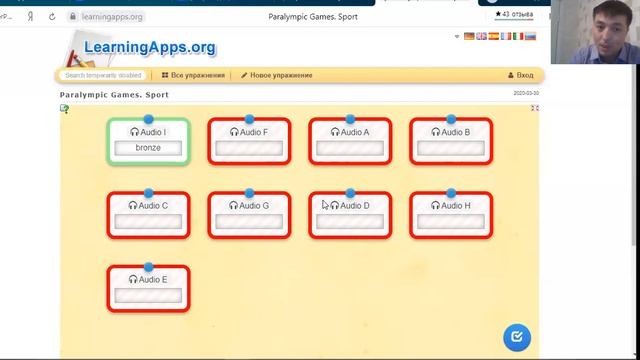The height and width of the screenshot is (360, 640).
Task: Click the blue pin on Audio F card
Action: coord(249,119)
